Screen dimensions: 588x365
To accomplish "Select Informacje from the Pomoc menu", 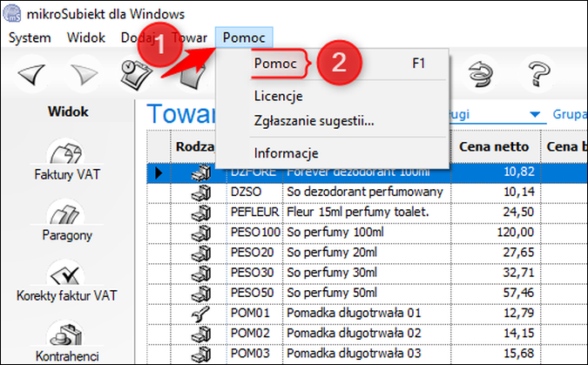I will click(286, 153).
